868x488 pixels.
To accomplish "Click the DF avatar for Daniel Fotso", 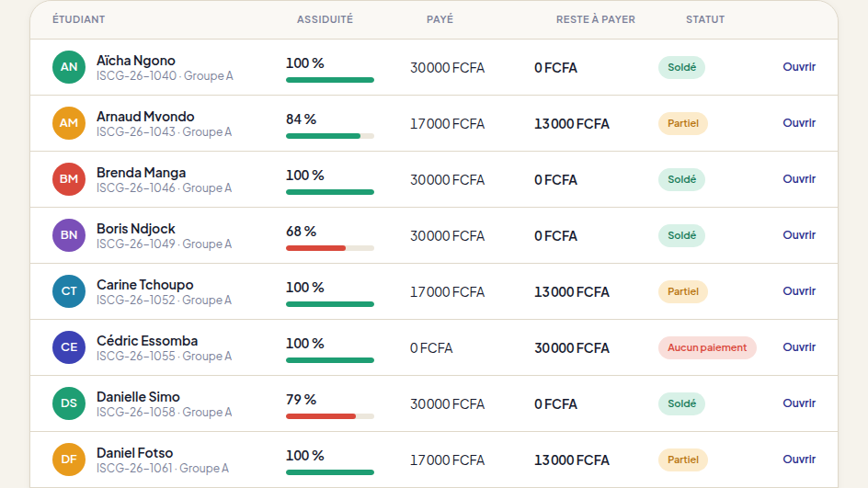I will [x=69, y=460].
